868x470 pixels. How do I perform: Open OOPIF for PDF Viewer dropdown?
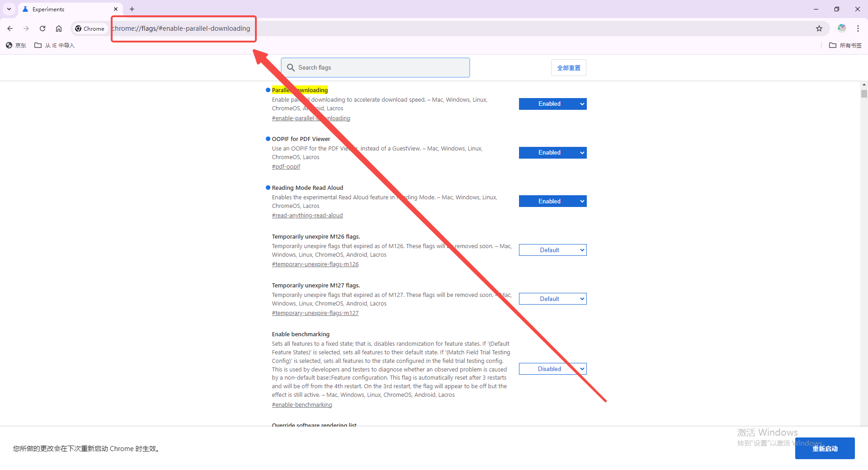[x=553, y=153]
